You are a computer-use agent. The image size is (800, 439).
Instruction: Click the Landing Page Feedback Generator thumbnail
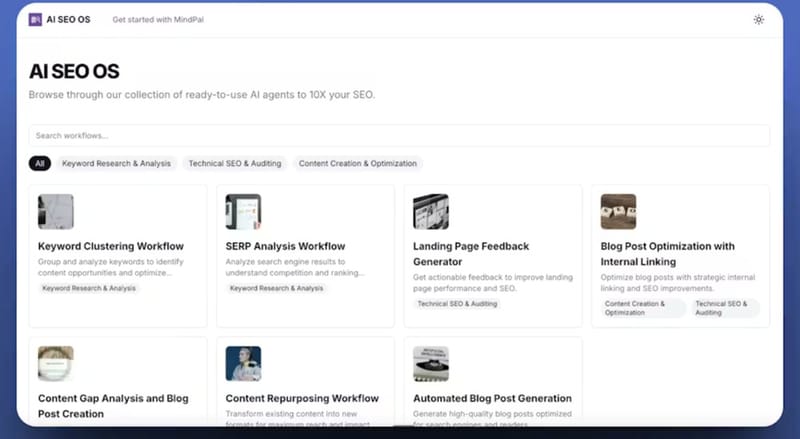pyautogui.click(x=431, y=212)
